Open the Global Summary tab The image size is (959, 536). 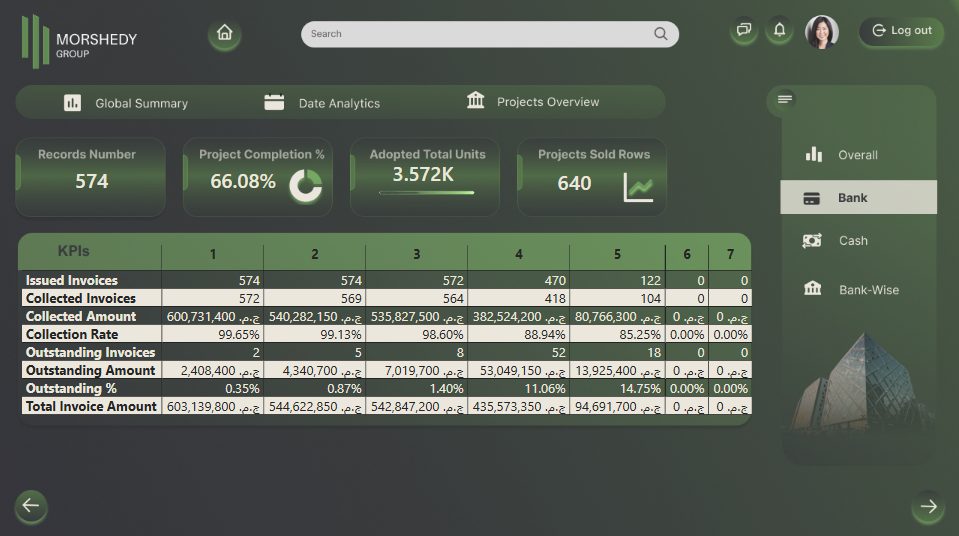point(126,103)
